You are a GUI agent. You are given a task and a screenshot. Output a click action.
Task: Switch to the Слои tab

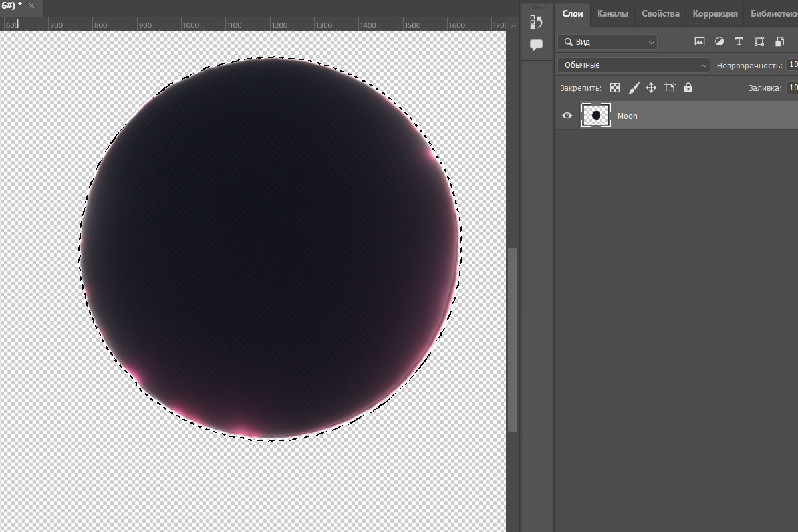pos(572,13)
